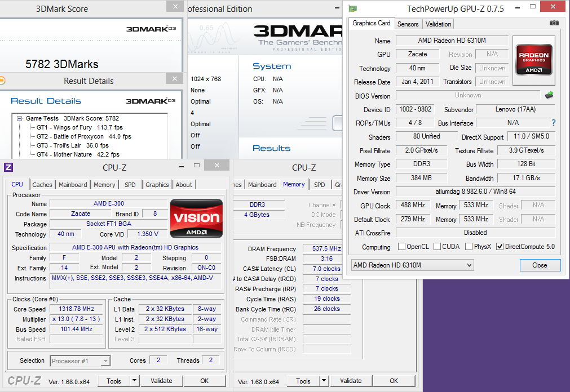Click the Multiplier value x 13.0
Screen dimensions: 570x392
[x=76, y=319]
